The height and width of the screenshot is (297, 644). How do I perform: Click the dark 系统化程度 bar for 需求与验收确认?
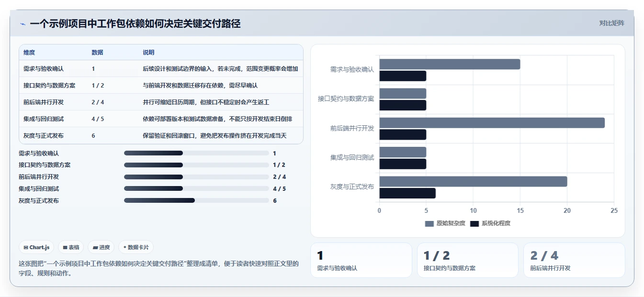[x=403, y=76]
